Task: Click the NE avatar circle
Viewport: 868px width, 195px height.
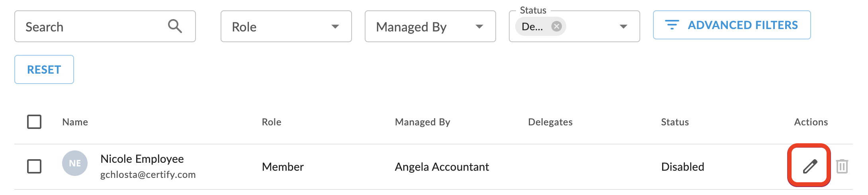Action: pyautogui.click(x=75, y=163)
